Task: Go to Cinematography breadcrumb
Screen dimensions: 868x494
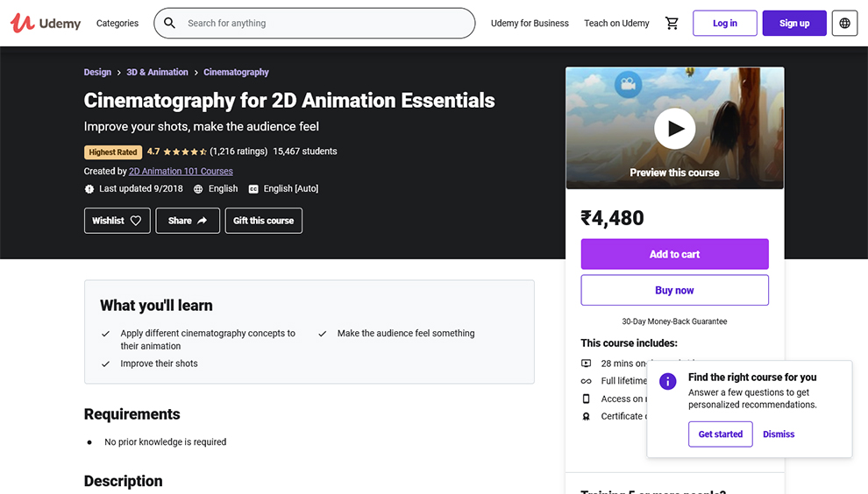Action: tap(236, 73)
